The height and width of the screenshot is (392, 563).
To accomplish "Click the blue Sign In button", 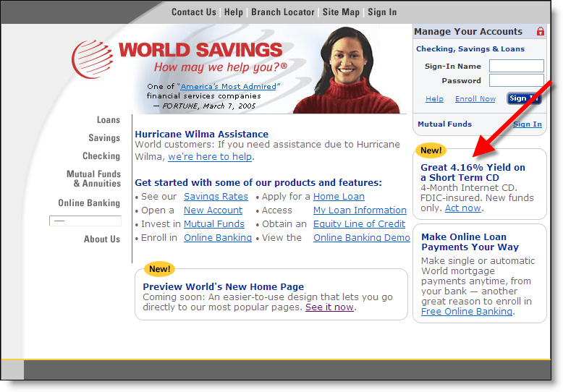I will 524,98.
